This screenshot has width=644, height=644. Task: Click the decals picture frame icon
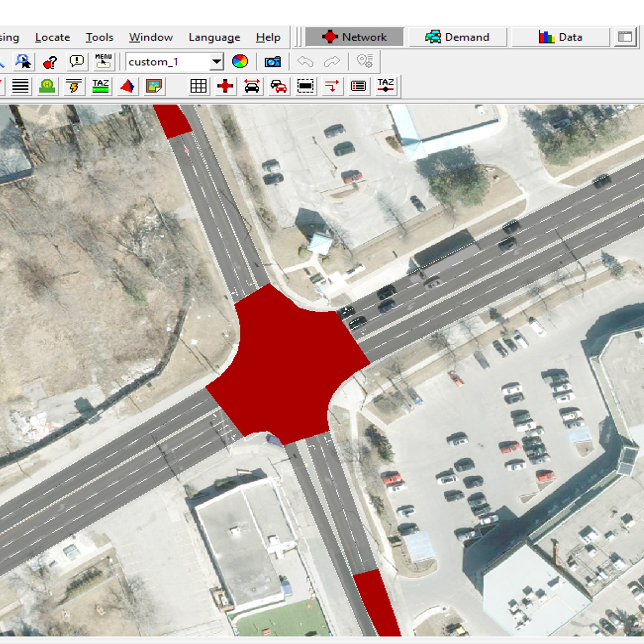(154, 86)
